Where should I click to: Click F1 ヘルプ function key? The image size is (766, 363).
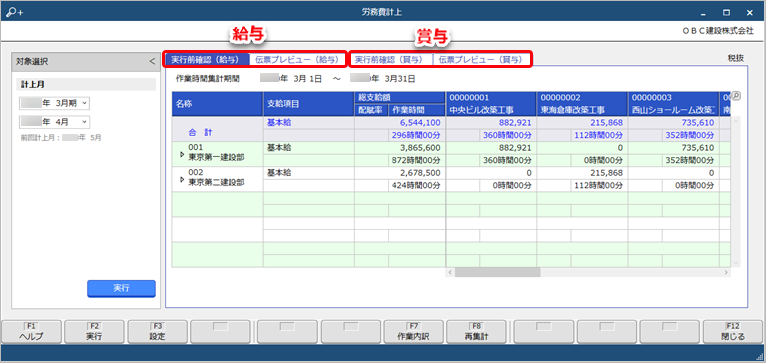pos(32,332)
